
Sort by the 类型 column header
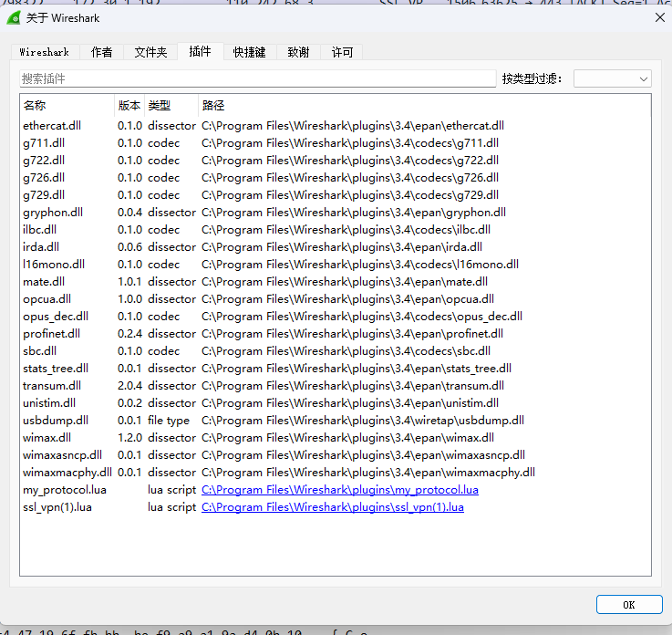(171, 106)
